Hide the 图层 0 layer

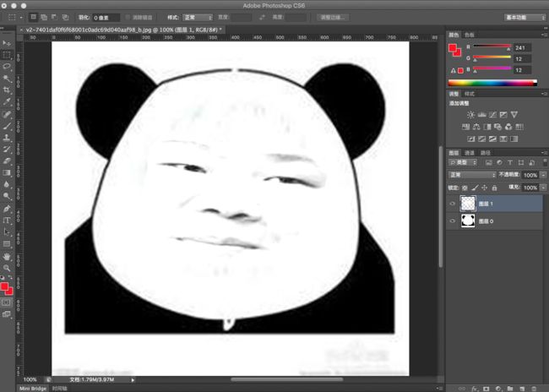click(453, 221)
